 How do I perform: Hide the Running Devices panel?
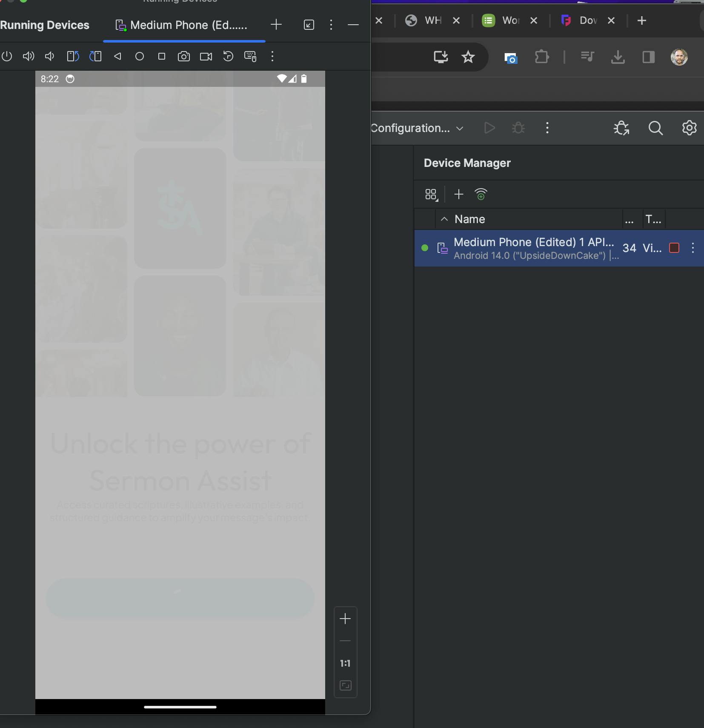coord(353,25)
